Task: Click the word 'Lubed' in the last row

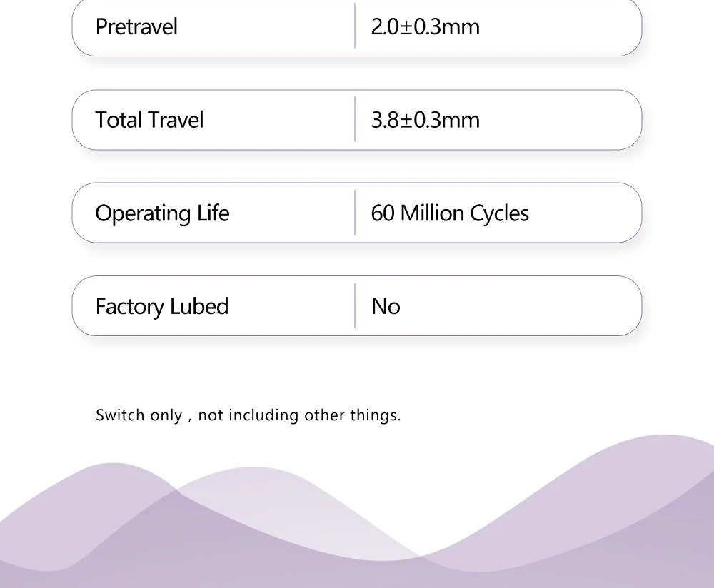Action: [198, 307]
